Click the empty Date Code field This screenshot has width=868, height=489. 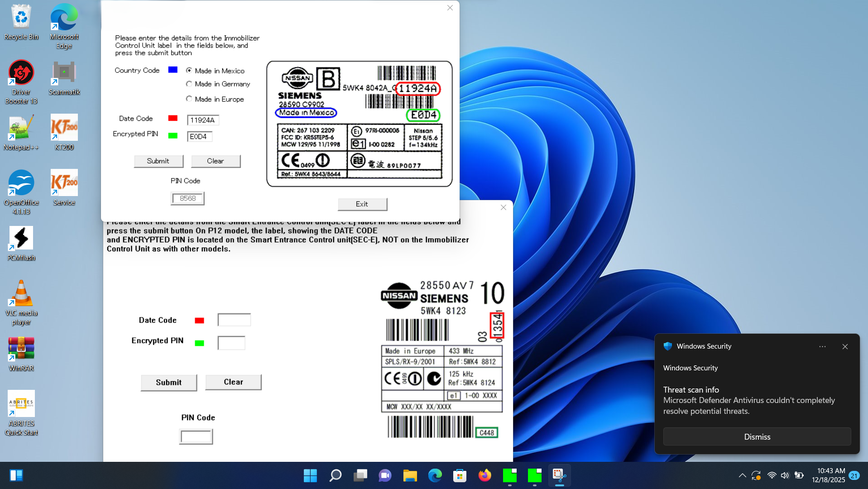point(234,320)
